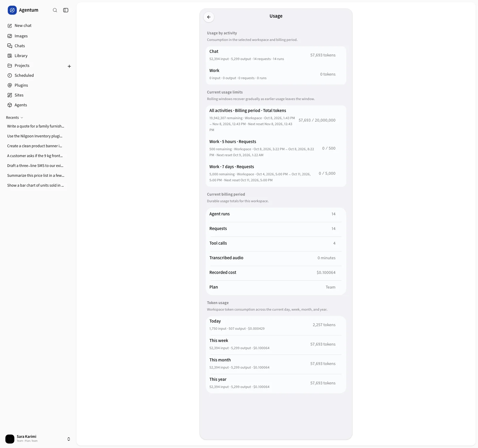Image resolution: width=478 pixels, height=448 pixels.
Task: Click the 'Work · 5 hours · Requests' heading
Action: click(233, 142)
